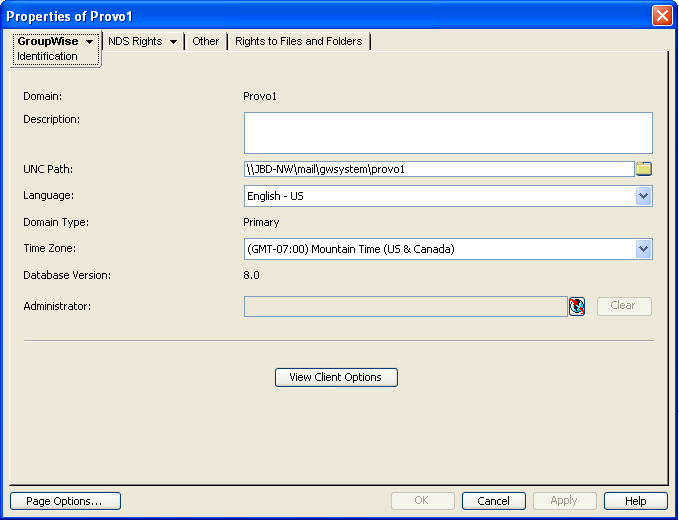
Task: Cancel the properties dialog
Action: click(494, 501)
